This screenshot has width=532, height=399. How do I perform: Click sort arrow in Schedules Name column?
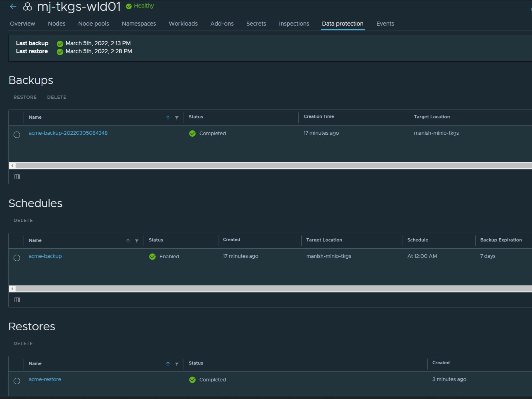(128, 241)
